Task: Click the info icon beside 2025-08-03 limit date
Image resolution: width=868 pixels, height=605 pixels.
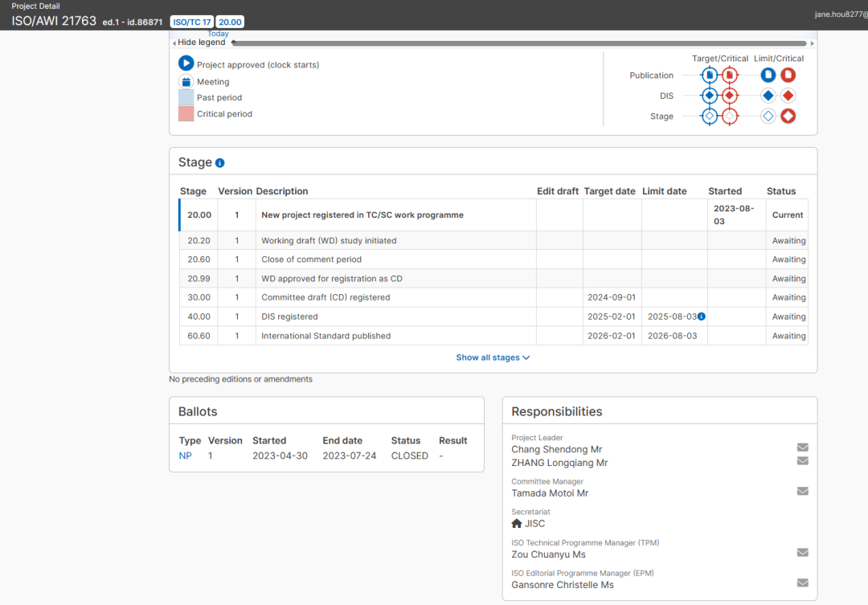Action: pos(702,317)
